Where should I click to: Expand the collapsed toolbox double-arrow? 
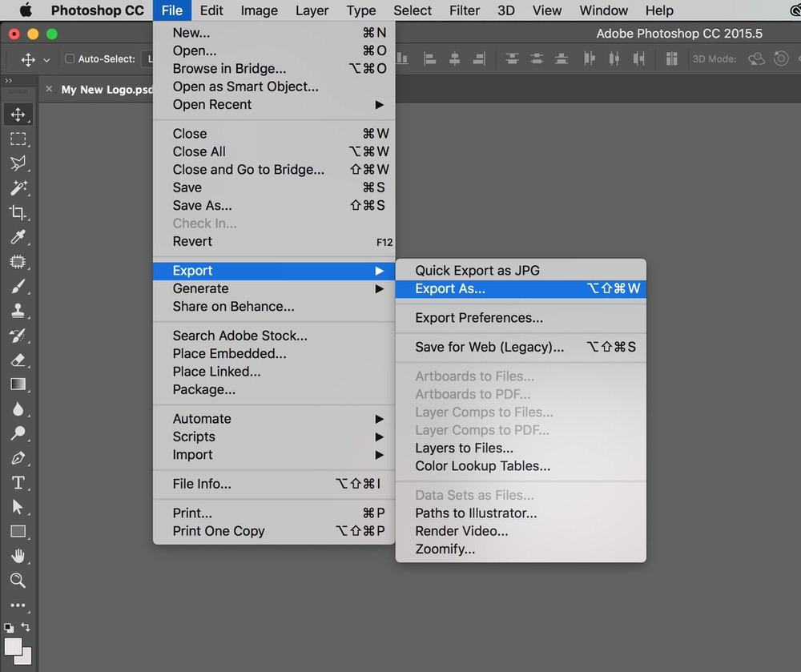pos(8,81)
